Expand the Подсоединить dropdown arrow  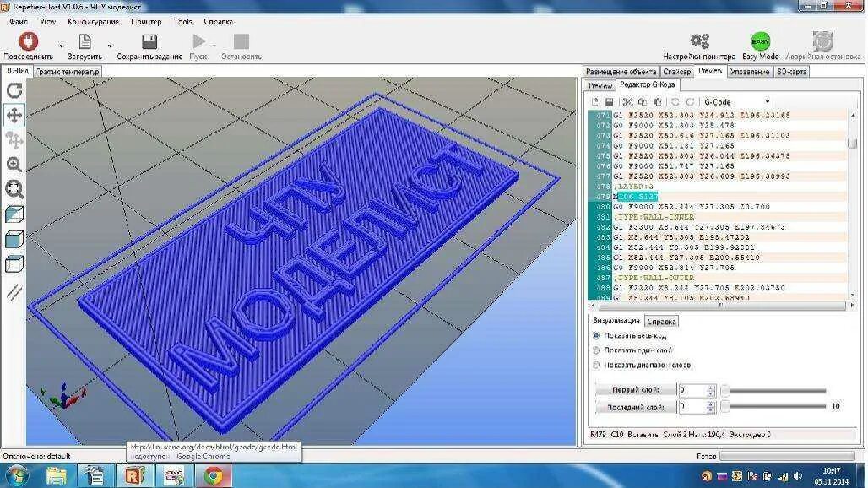coord(61,46)
